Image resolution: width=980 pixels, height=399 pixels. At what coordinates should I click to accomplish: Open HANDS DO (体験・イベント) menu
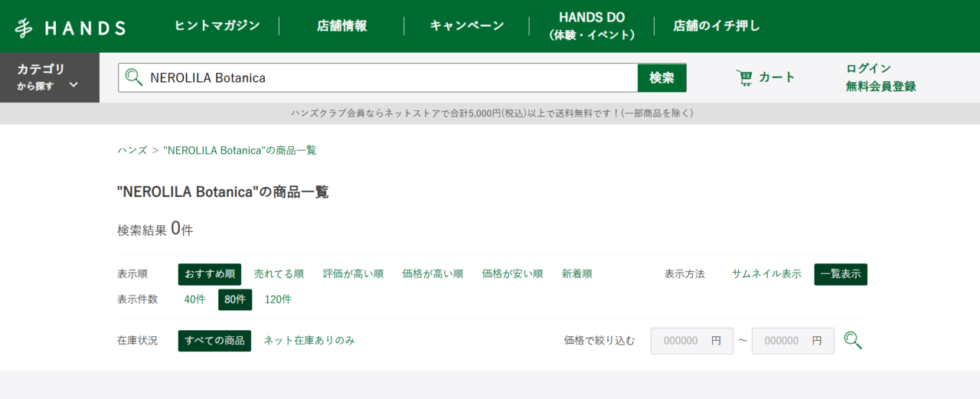click(592, 26)
